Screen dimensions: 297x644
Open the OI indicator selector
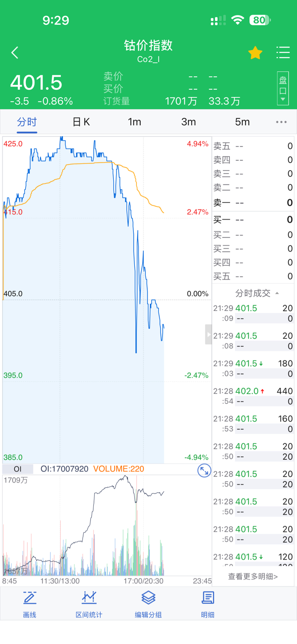tap(18, 469)
